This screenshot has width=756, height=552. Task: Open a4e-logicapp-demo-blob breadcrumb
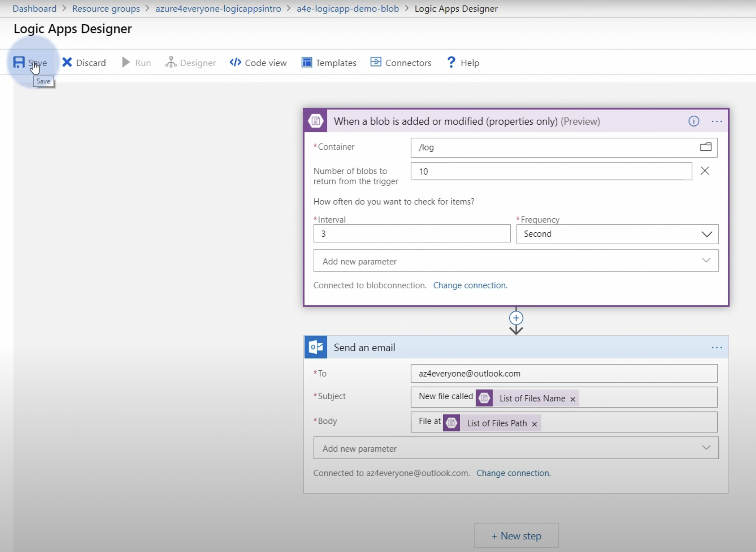(348, 8)
